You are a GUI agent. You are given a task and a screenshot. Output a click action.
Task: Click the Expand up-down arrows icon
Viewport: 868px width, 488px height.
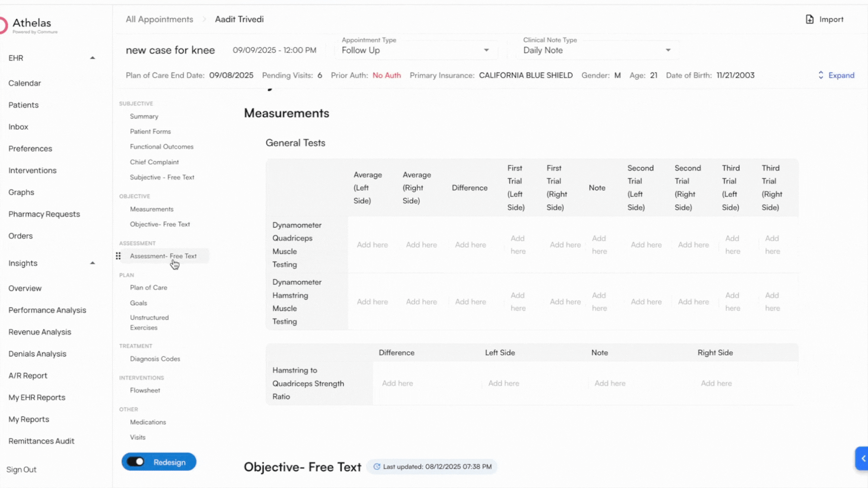821,75
